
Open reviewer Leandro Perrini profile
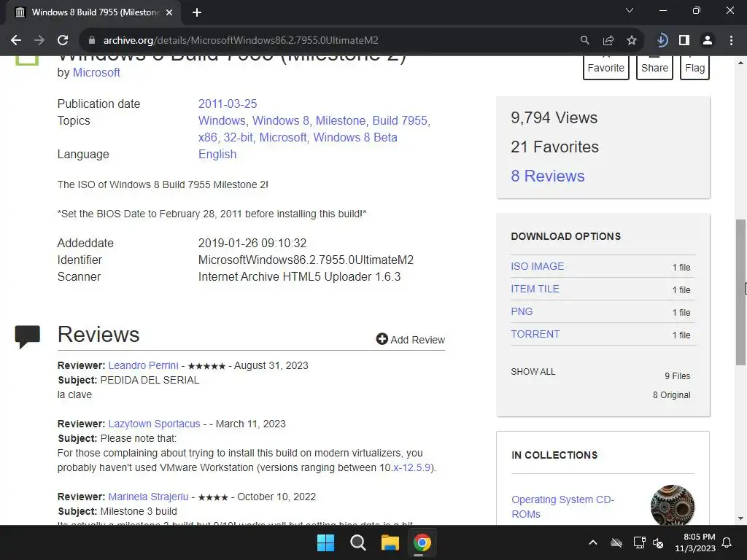[x=144, y=365]
